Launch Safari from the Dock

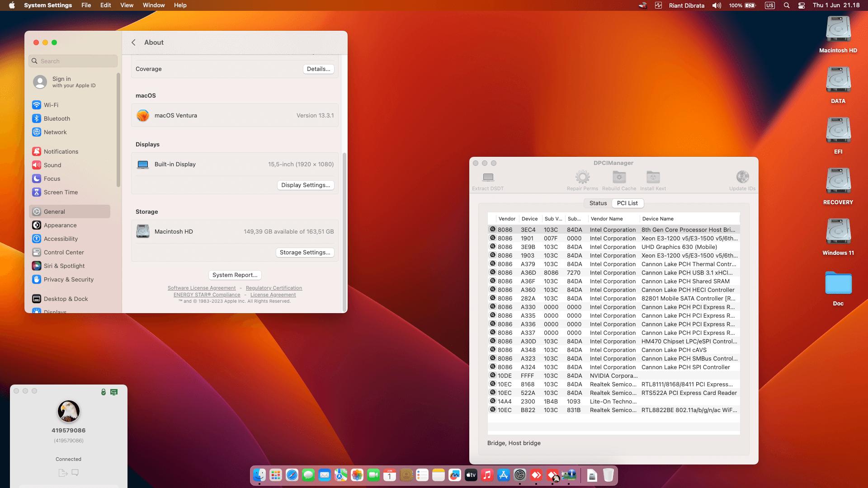pyautogui.click(x=292, y=475)
